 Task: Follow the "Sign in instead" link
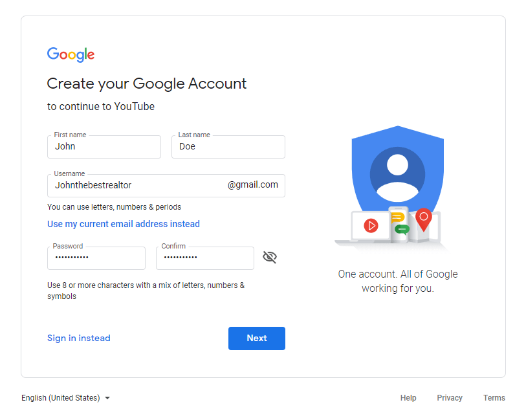[x=79, y=338]
